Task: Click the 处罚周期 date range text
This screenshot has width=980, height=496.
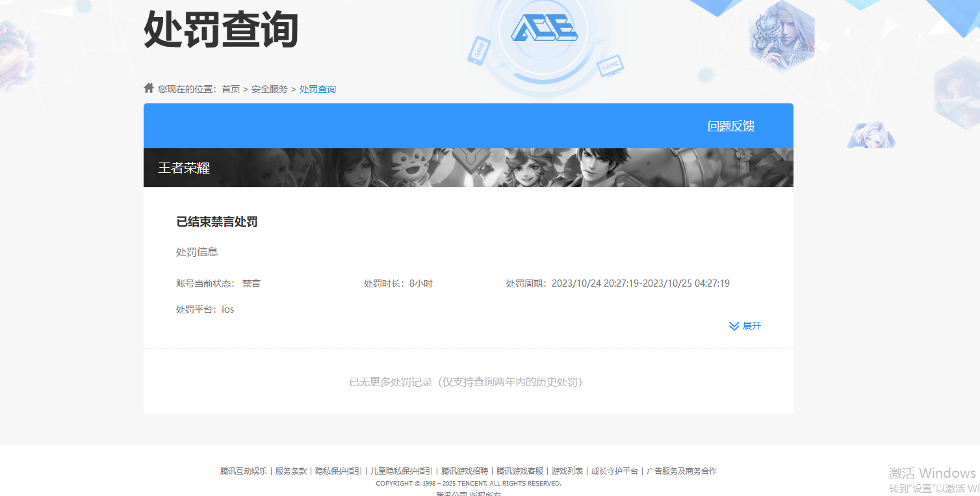Action: (x=618, y=283)
